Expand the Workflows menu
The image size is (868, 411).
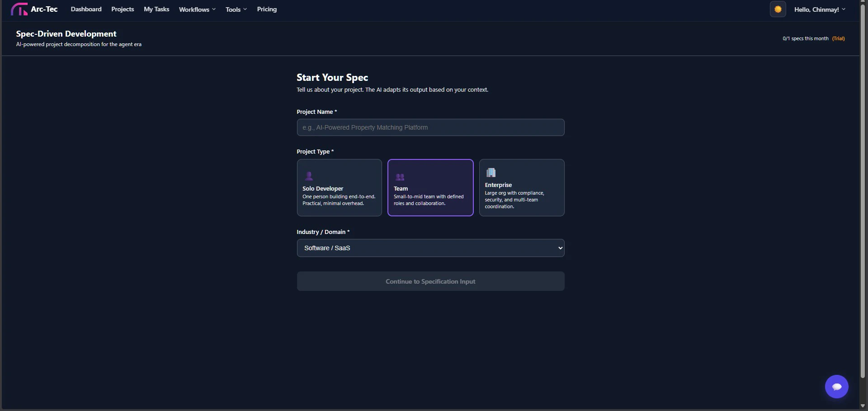point(197,9)
